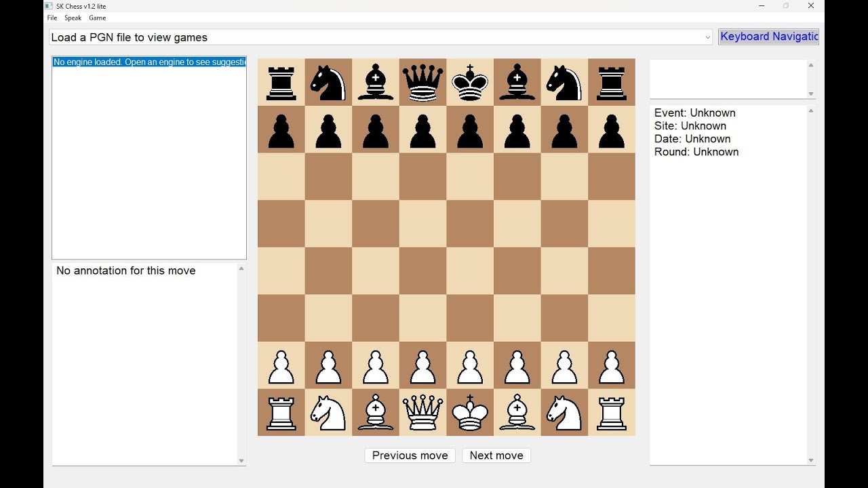Click the empty c6 square
868x488 pixels.
(x=376, y=176)
